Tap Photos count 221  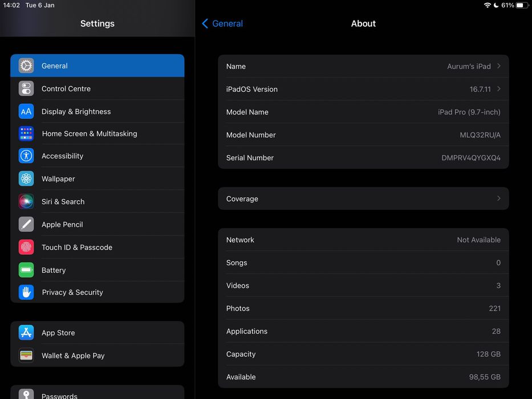495,308
